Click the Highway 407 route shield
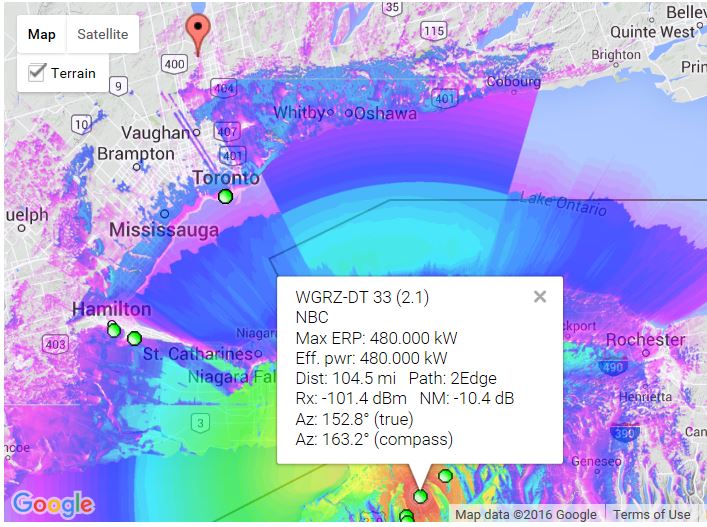Screen dimensions: 707x527 pyautogui.click(x=226, y=131)
